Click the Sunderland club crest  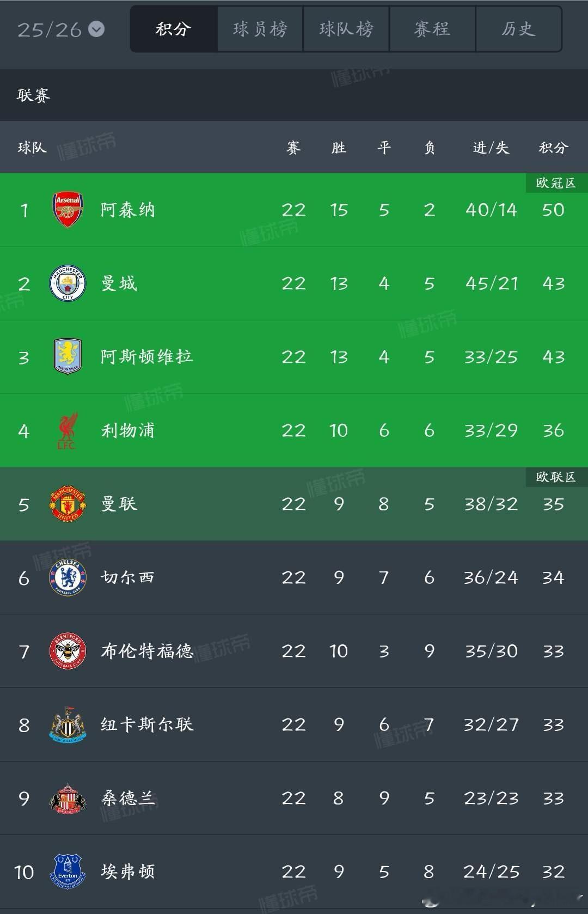point(68,798)
